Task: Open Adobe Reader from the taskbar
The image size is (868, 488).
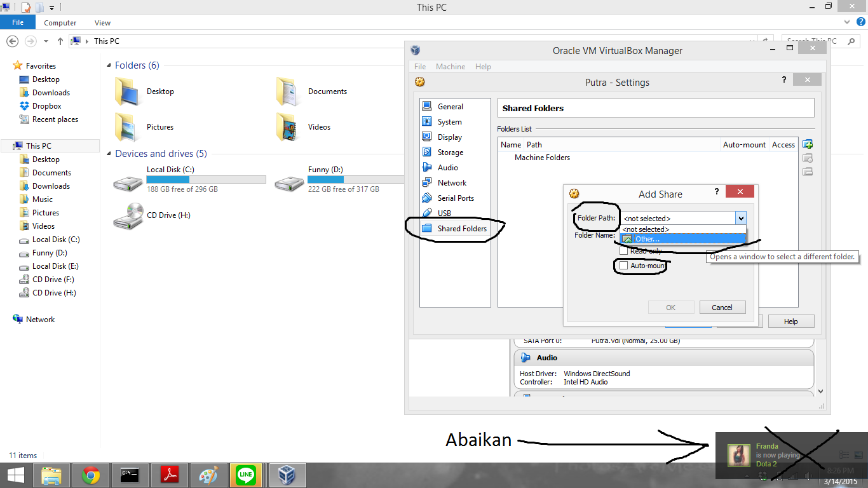Action: click(169, 475)
